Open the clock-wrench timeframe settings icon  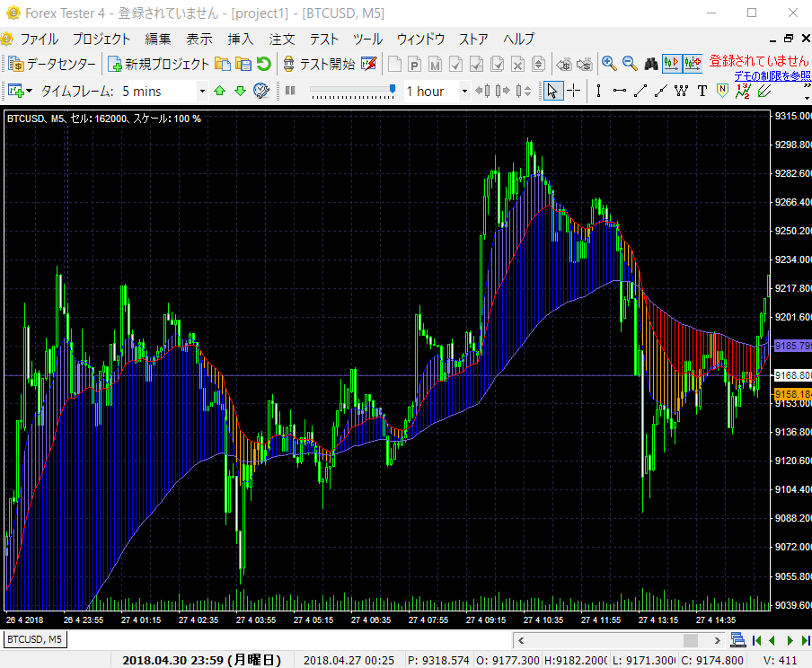coord(261,92)
